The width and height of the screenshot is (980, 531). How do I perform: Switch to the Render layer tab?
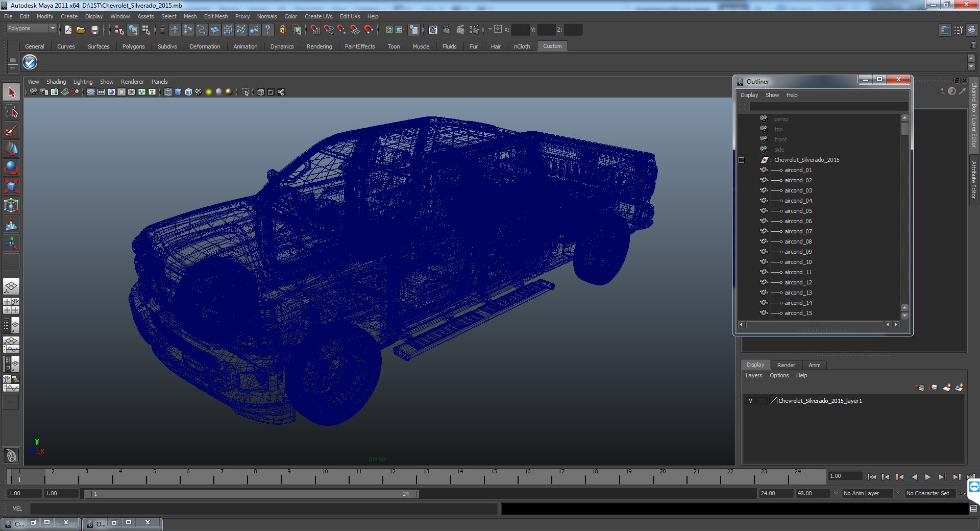[786, 365]
